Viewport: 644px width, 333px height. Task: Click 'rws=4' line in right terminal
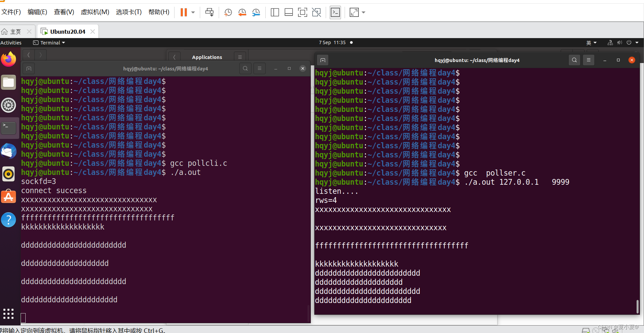click(x=326, y=200)
